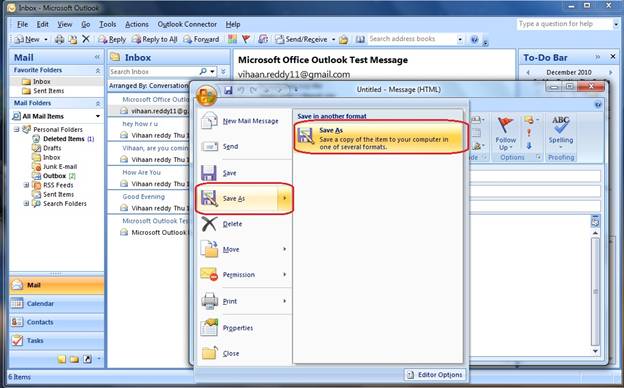Expand the RSS Feeds folder
The height and width of the screenshot is (388, 624).
tap(26, 185)
